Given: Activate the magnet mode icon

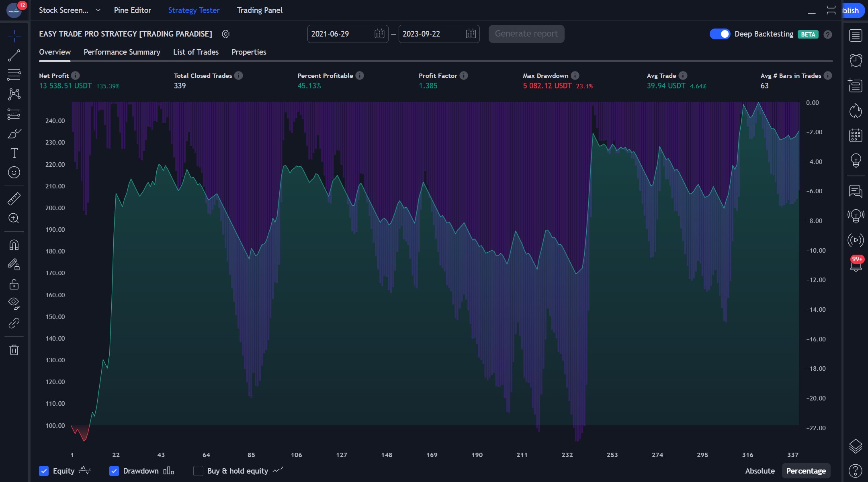Looking at the screenshot, I should (x=14, y=245).
